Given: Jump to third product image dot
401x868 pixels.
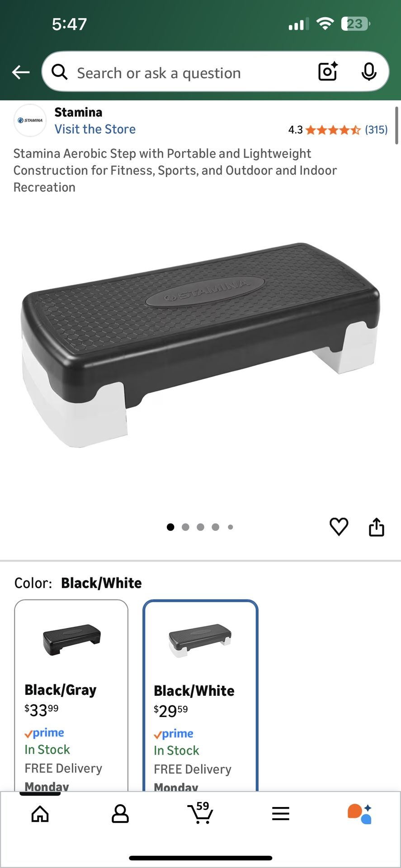Looking at the screenshot, I should (x=201, y=527).
